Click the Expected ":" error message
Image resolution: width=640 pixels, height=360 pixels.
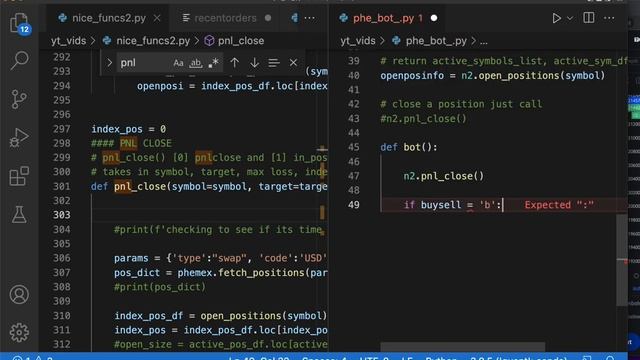click(559, 205)
